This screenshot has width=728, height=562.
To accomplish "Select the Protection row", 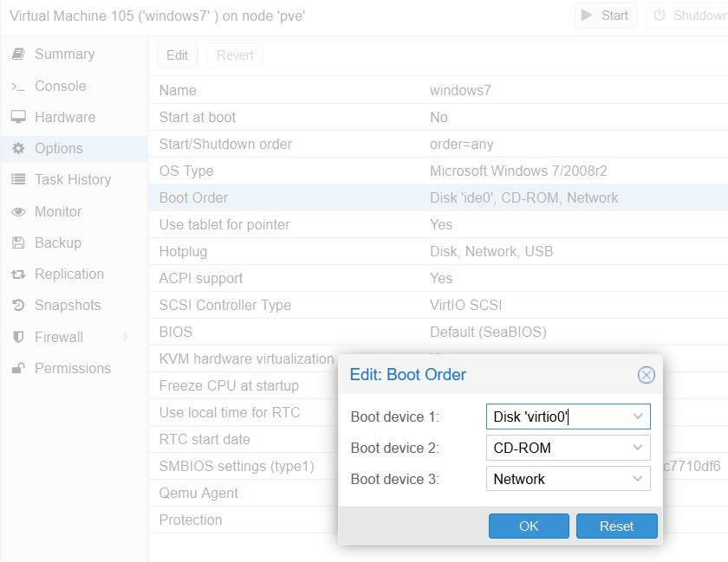I will click(x=244, y=520).
